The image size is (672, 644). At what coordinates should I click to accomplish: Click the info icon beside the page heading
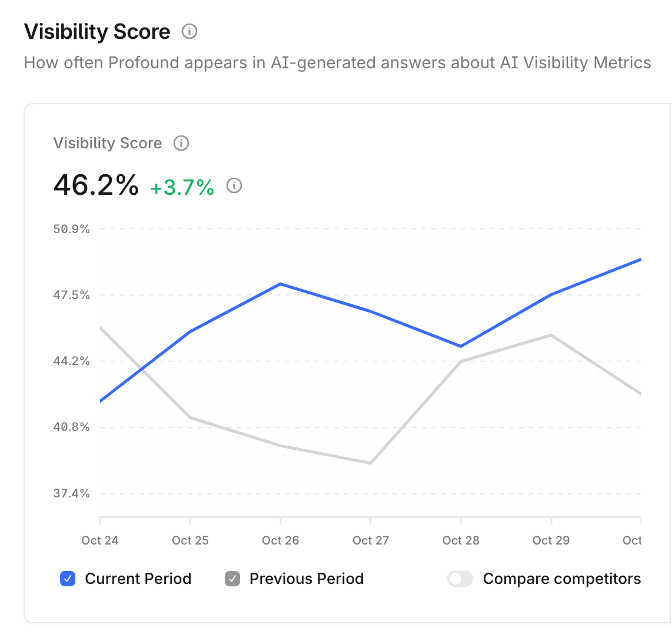point(189,32)
